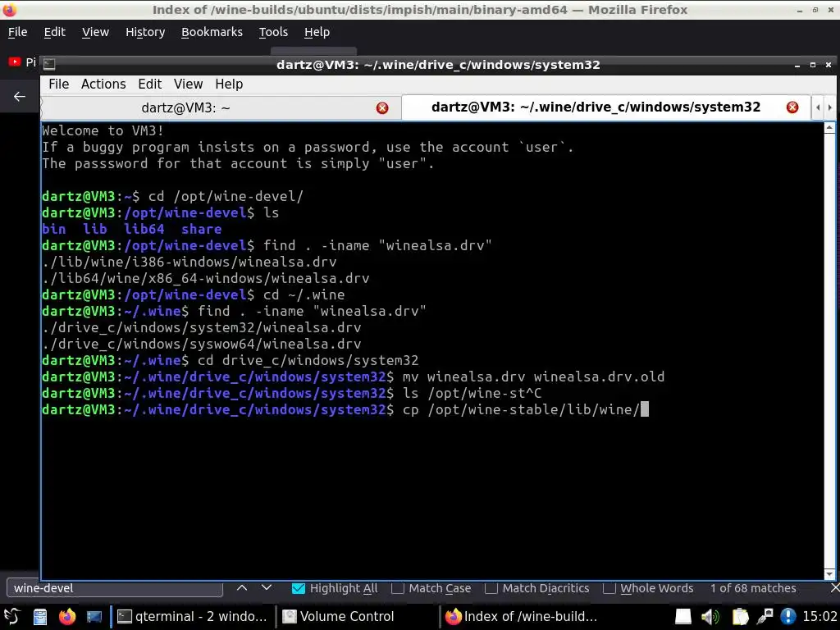Close the Firefox find bar

pos(834,588)
